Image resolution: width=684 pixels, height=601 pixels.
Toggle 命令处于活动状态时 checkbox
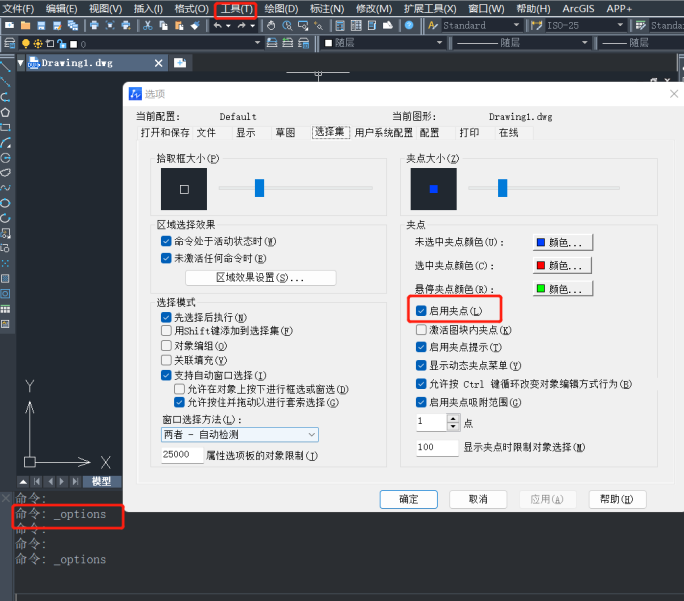[x=166, y=241]
